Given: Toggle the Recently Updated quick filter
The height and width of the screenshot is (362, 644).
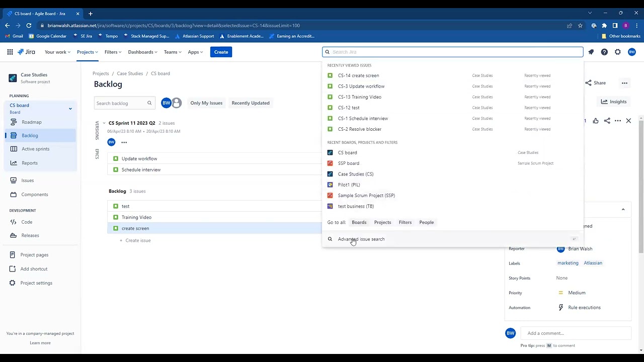Looking at the screenshot, I should (251, 103).
